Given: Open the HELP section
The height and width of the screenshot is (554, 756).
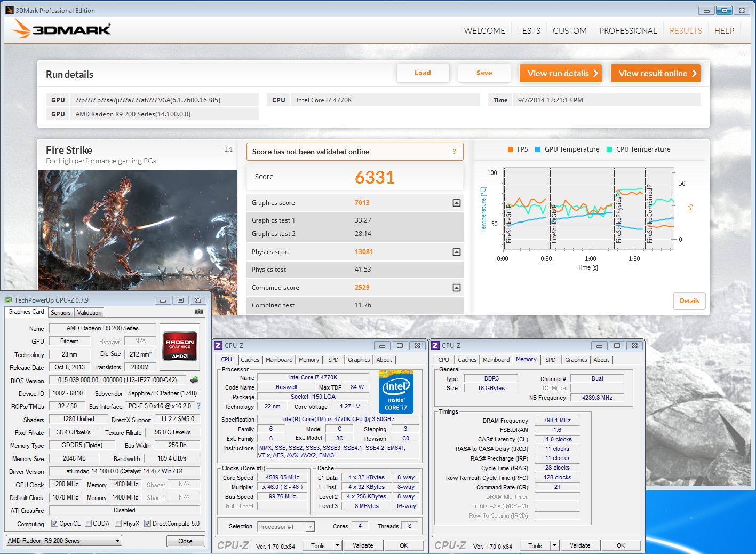Looking at the screenshot, I should (724, 31).
